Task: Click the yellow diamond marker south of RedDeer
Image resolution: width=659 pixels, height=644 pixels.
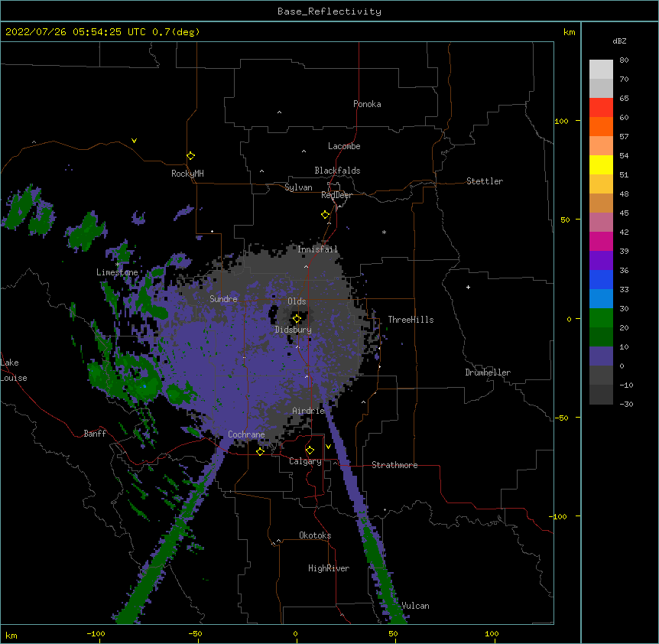Action: click(x=326, y=215)
